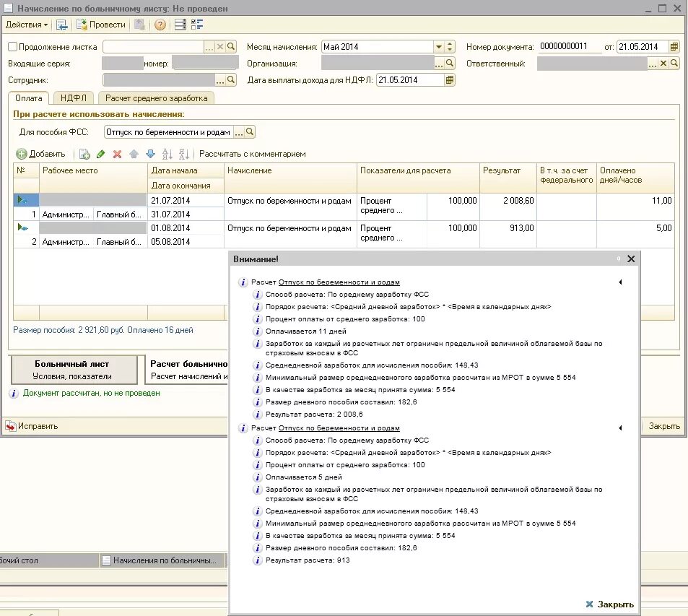Click the navigation icon next to Действия

click(x=62, y=25)
